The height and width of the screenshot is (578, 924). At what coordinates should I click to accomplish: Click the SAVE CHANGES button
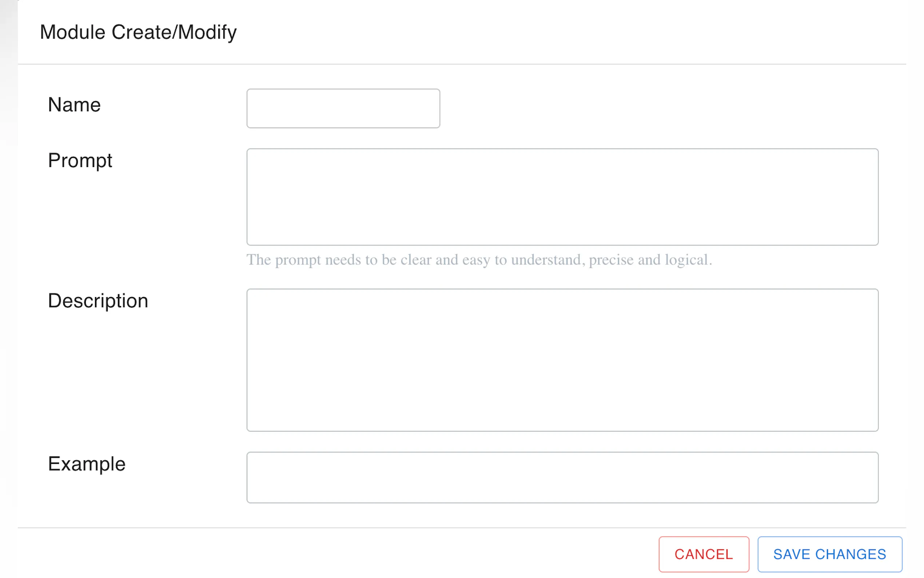point(830,554)
